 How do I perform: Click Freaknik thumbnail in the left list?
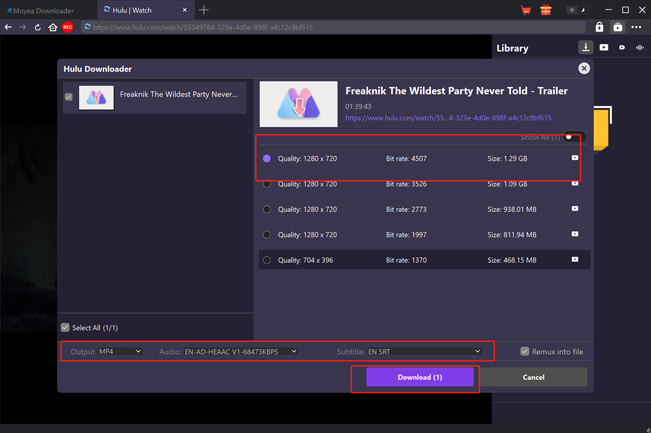tap(96, 98)
